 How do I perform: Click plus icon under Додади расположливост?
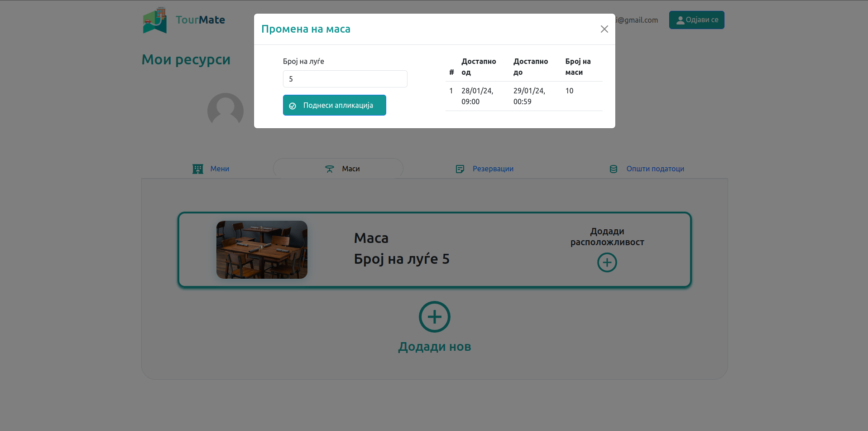607,262
